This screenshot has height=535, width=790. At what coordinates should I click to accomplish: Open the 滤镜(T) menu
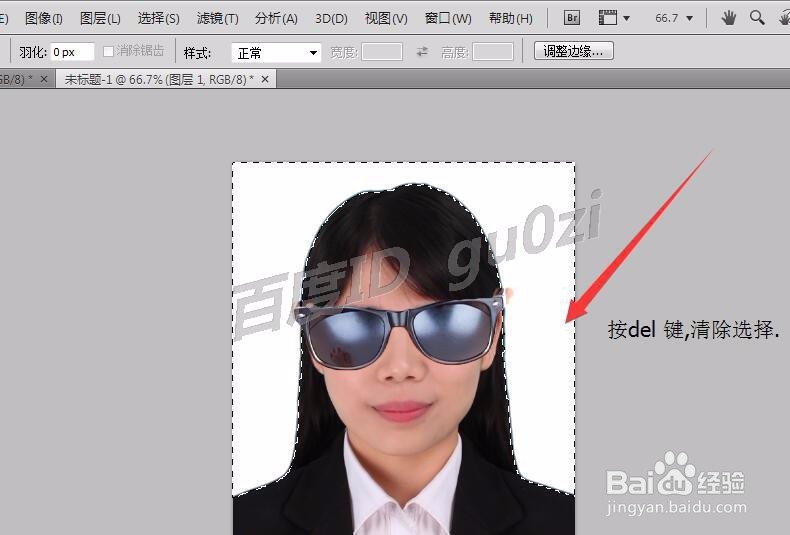pos(218,19)
